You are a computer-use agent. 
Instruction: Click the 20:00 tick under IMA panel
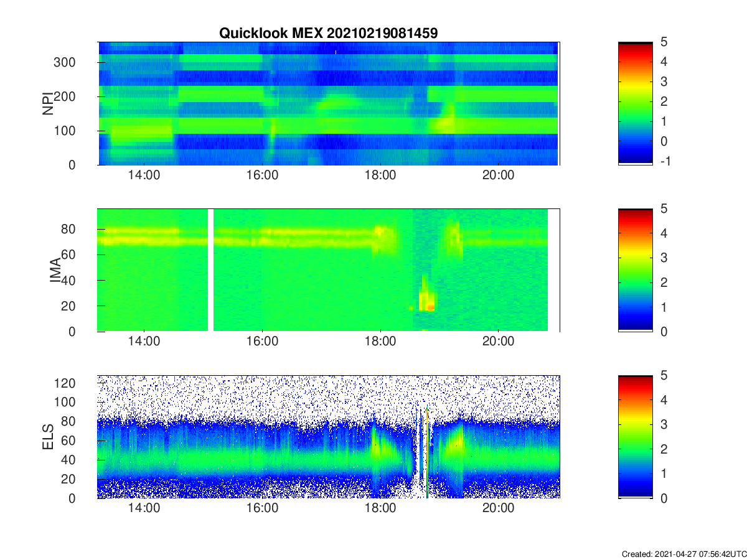pyautogui.click(x=498, y=342)
